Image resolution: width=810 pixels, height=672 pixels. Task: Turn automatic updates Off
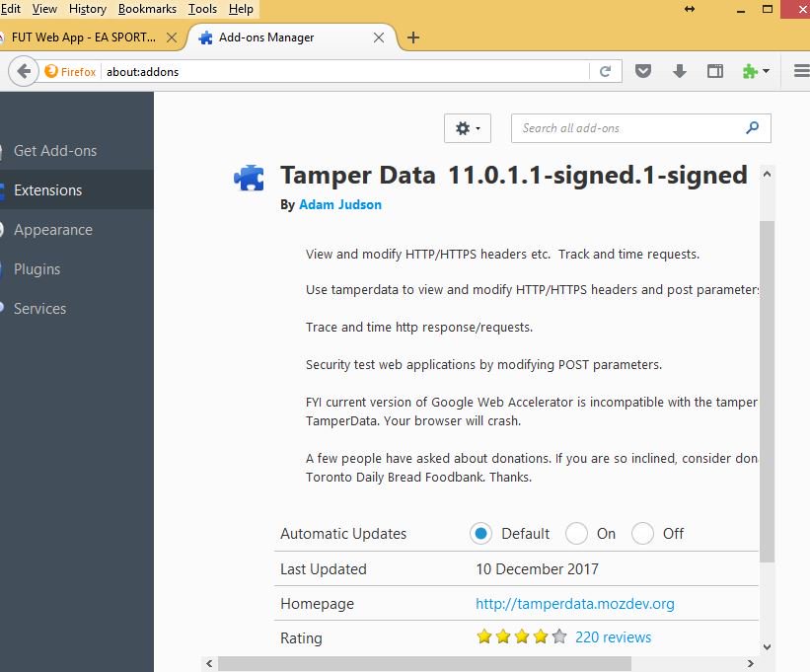[642, 534]
